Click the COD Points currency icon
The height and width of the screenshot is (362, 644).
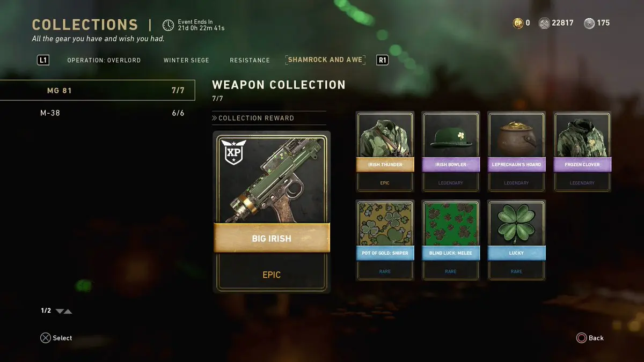(x=517, y=23)
